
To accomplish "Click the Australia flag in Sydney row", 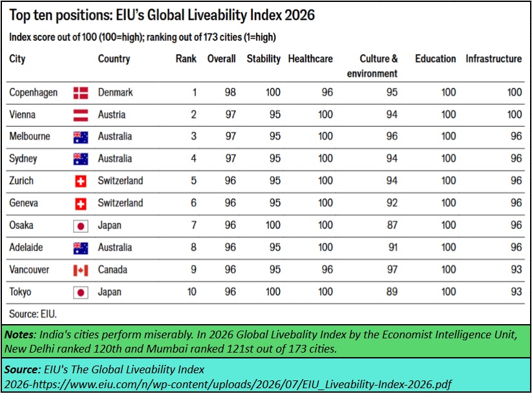I will [81, 159].
